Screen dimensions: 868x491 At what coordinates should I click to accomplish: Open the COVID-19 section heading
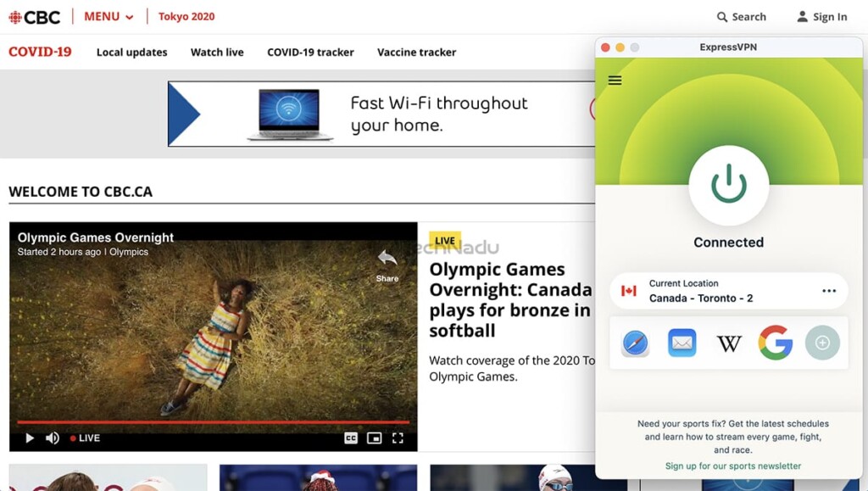pos(40,52)
